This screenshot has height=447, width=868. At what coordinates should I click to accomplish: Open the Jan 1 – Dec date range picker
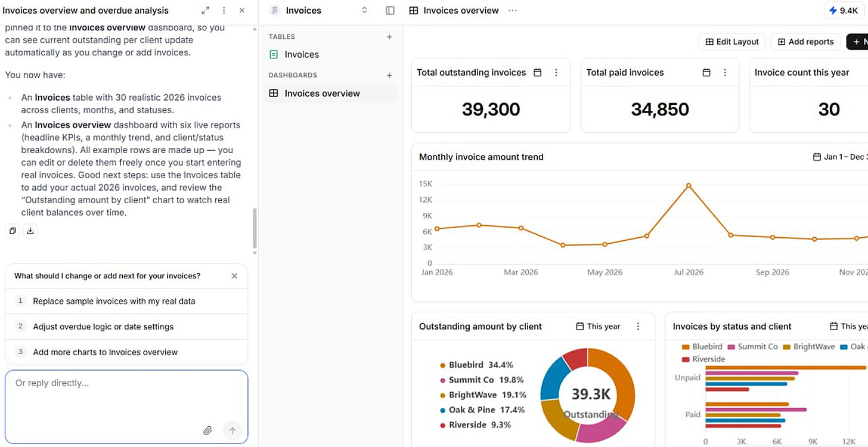tap(840, 157)
